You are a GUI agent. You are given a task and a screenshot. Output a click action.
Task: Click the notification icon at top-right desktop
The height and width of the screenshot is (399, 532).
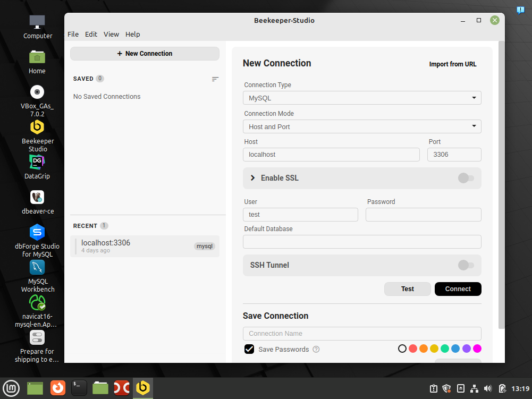tap(520, 10)
